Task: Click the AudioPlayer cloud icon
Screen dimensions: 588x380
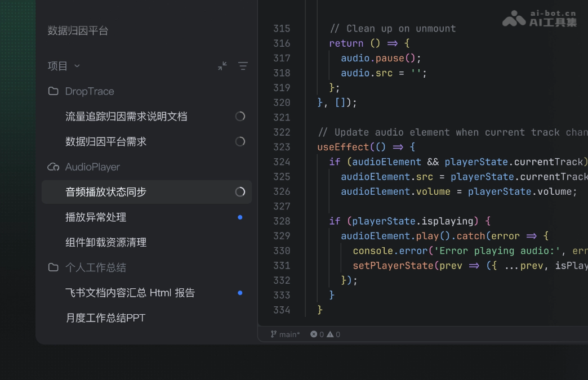Action: click(x=54, y=167)
